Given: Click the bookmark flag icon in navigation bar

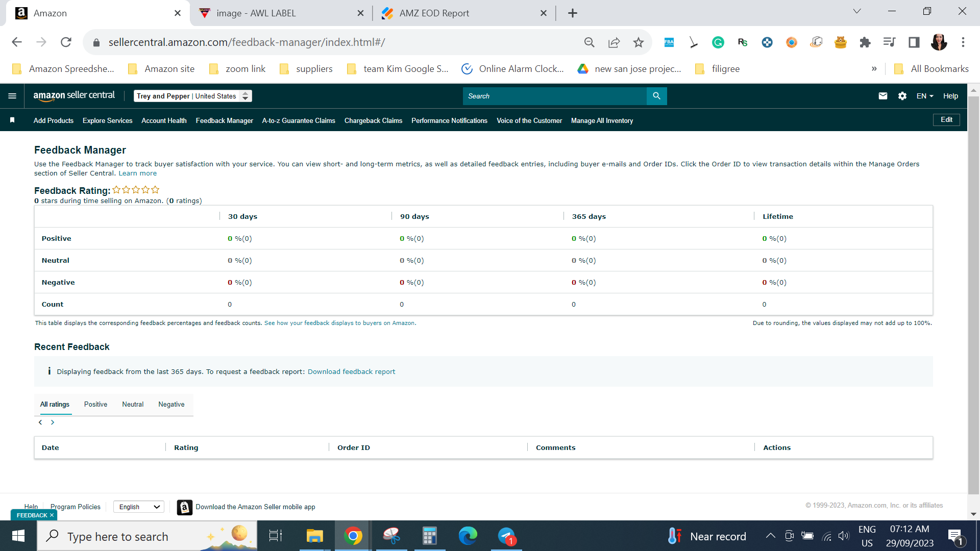Looking at the screenshot, I should click(x=12, y=120).
